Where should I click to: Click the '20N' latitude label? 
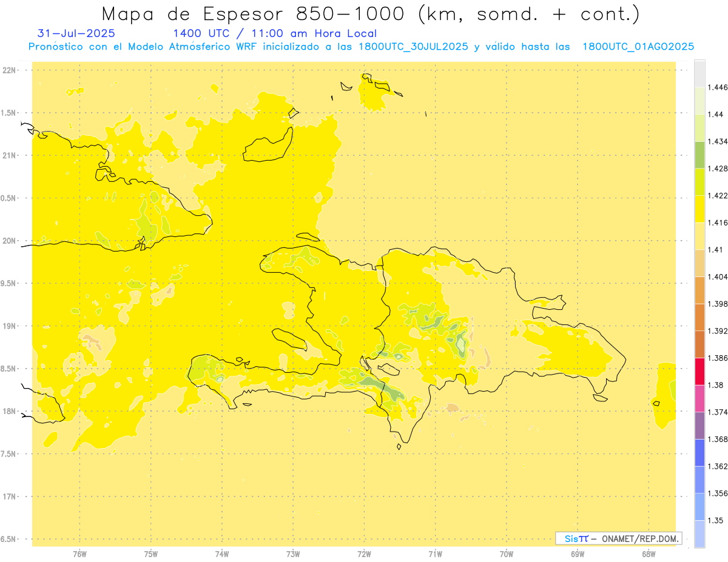[10, 241]
